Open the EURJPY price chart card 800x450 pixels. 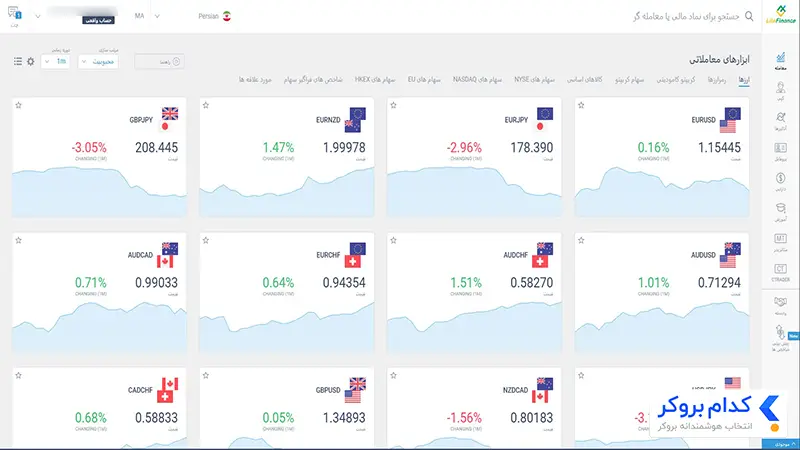click(x=474, y=158)
